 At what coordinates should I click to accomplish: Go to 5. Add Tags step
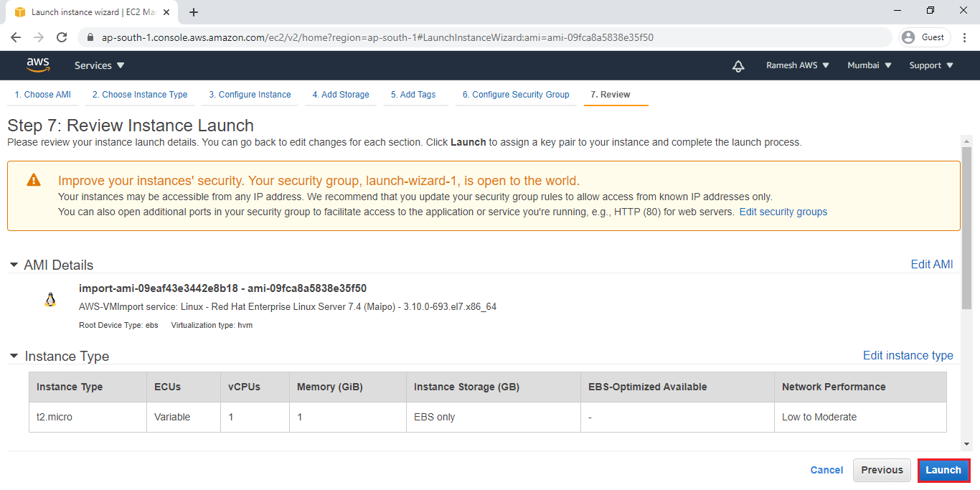[413, 95]
